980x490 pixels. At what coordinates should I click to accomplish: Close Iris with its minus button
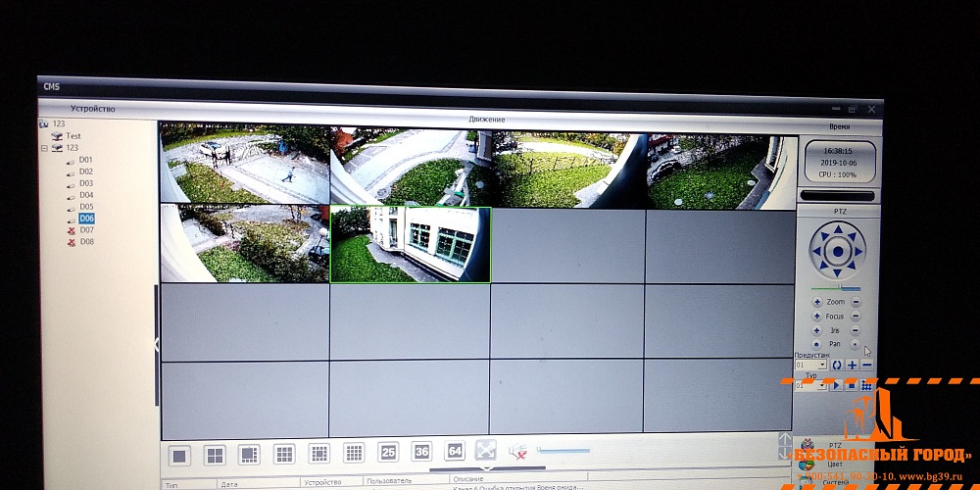[x=855, y=330]
